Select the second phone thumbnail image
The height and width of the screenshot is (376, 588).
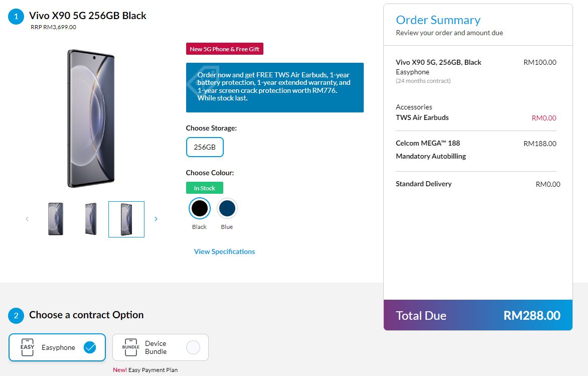[x=91, y=219]
